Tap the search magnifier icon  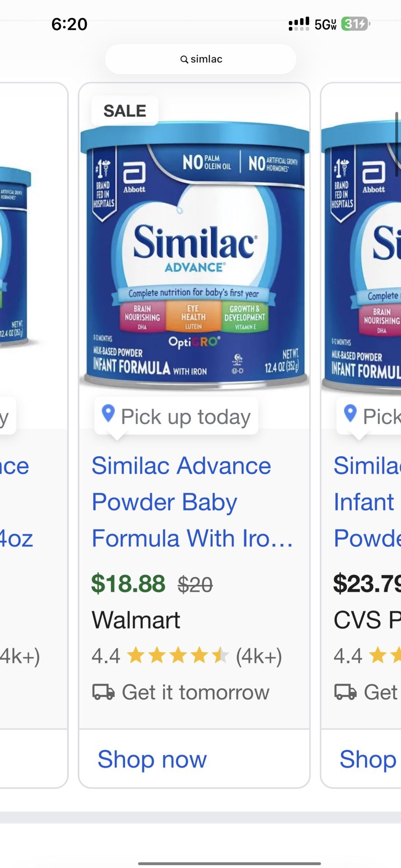tap(184, 59)
